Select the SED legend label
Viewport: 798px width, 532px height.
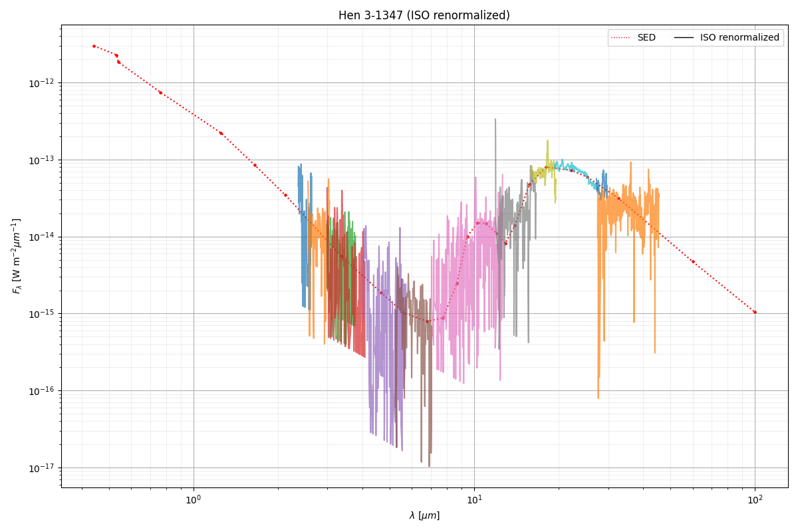point(646,38)
